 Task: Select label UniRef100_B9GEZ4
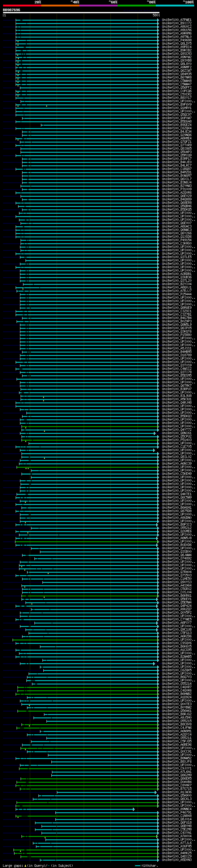(176, 125)
